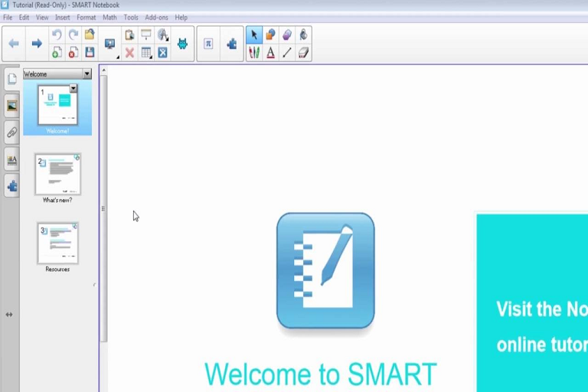Select the Fill paint bucket tool

pos(303,35)
